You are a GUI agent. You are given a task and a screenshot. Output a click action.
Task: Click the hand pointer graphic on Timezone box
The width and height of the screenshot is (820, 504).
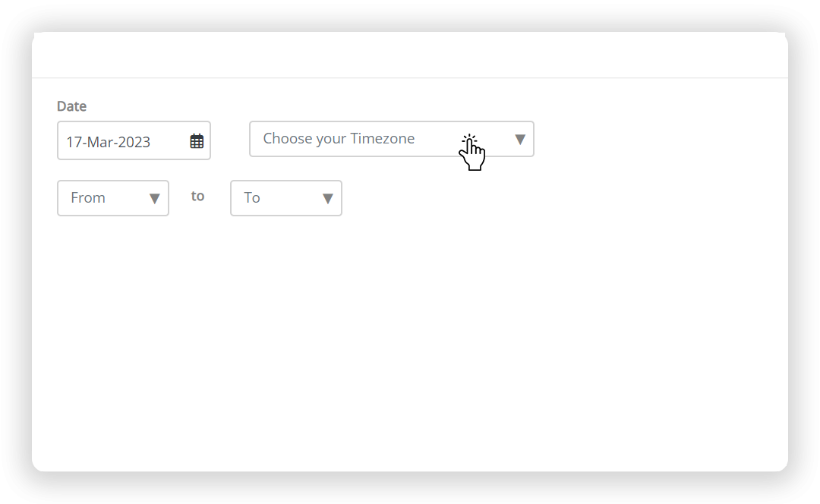472,152
